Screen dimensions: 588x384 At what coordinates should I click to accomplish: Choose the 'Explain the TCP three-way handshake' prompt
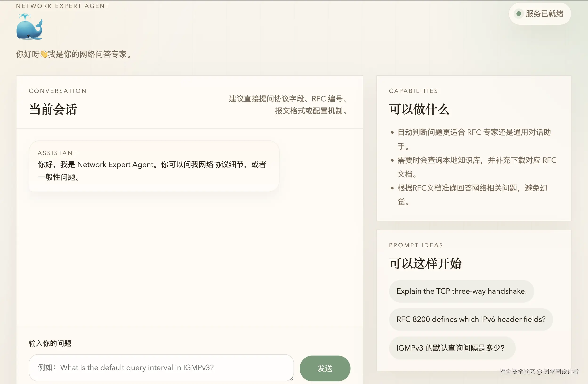[x=461, y=291]
